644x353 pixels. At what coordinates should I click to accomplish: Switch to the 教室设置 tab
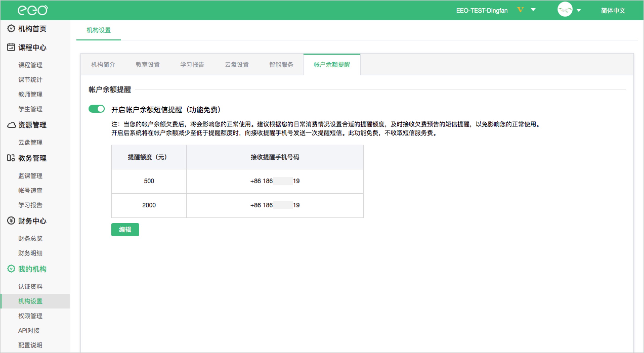pos(148,64)
